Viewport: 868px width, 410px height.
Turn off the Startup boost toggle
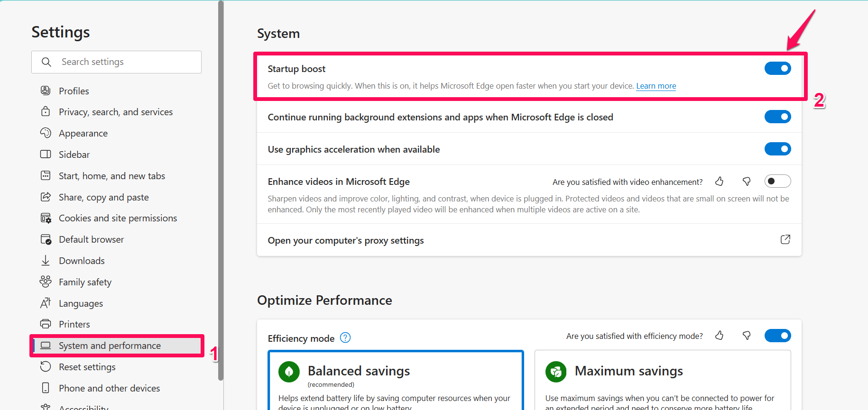tap(778, 68)
